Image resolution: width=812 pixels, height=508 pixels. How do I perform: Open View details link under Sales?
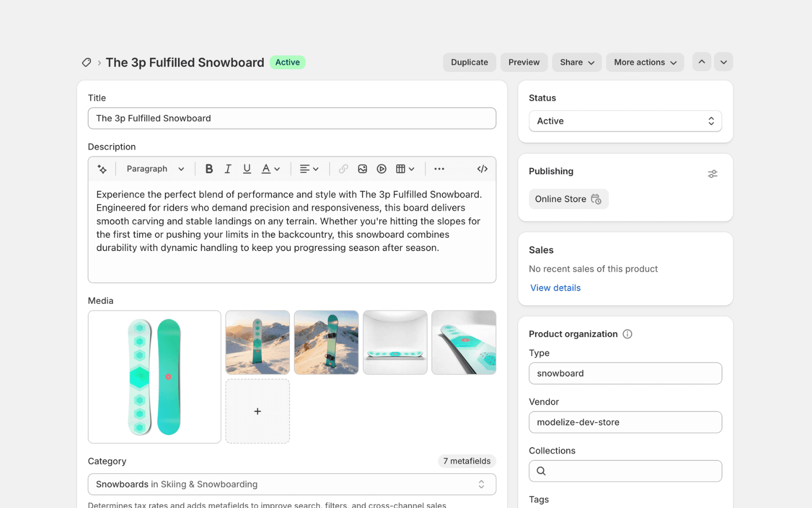(555, 288)
